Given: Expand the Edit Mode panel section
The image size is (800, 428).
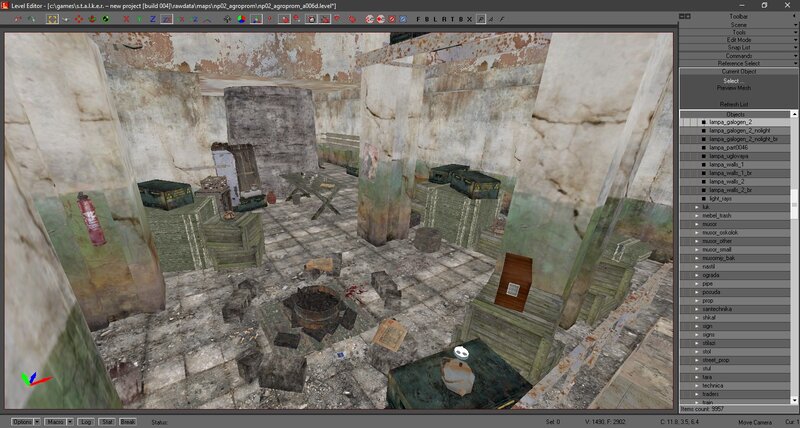Looking at the screenshot, I should [738, 40].
